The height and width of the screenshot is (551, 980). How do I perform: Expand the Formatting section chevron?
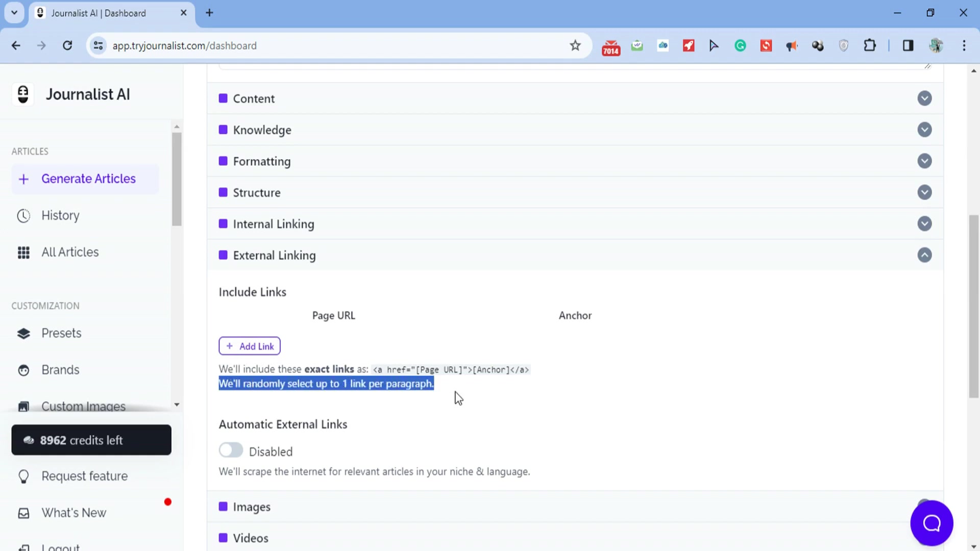924,161
